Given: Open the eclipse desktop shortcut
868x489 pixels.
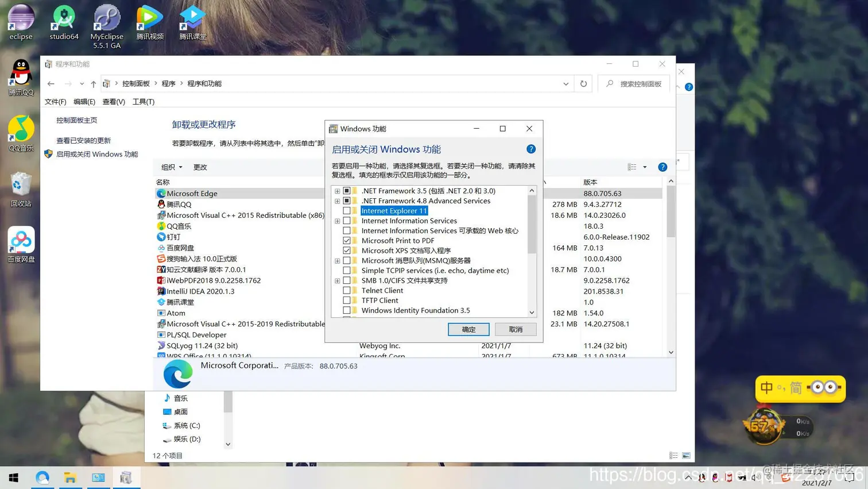Looking at the screenshot, I should [21, 21].
